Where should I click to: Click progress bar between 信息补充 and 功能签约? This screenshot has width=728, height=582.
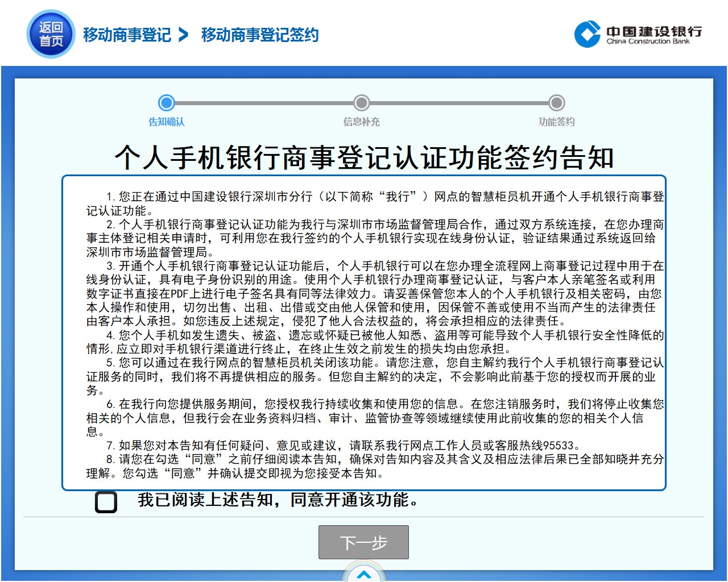pyautogui.click(x=458, y=103)
